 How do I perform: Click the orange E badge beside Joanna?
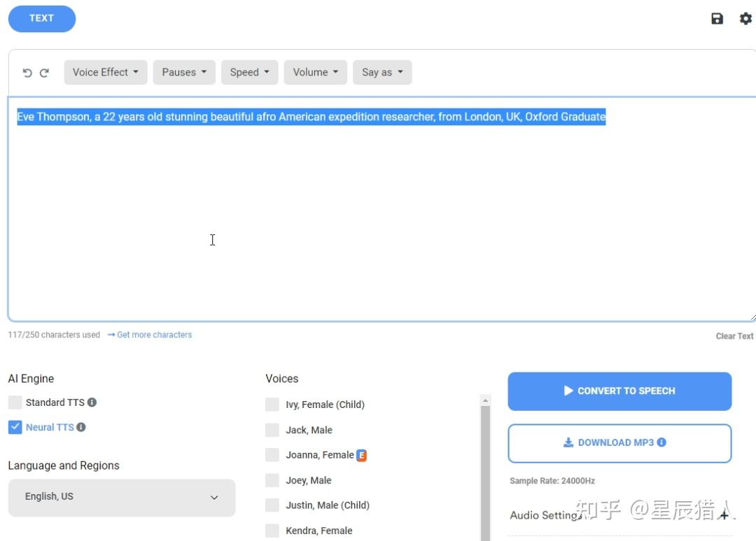click(x=362, y=455)
